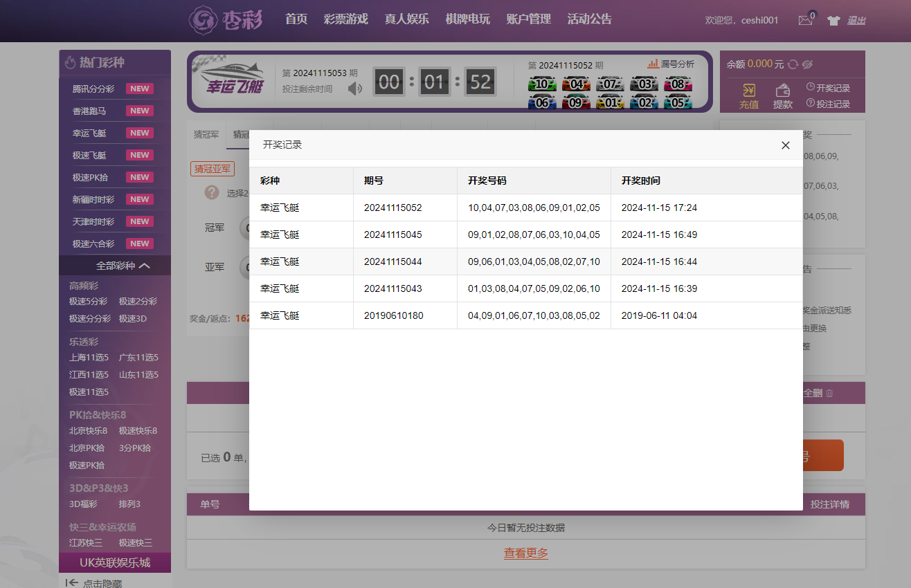Select 香港跑马 in hot lottery list

89,111
